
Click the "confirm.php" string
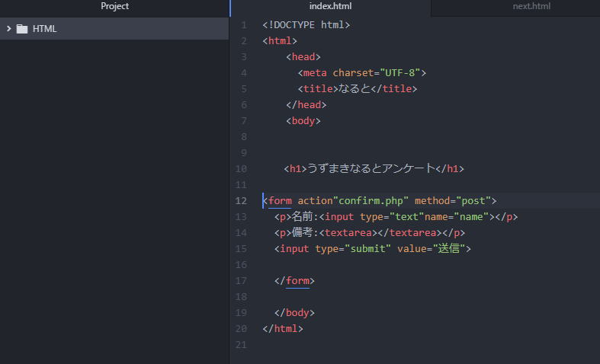point(371,201)
